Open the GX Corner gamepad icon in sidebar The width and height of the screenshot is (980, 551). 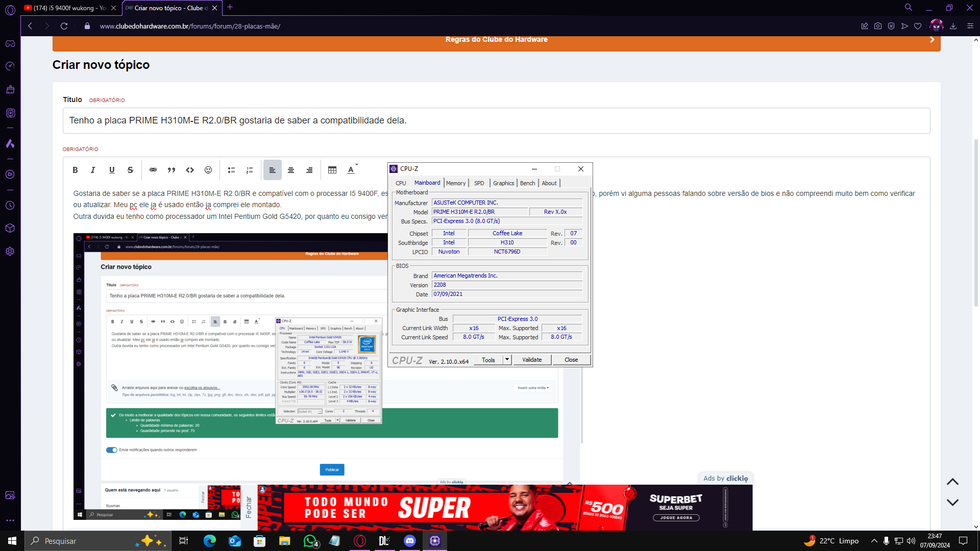(x=10, y=44)
